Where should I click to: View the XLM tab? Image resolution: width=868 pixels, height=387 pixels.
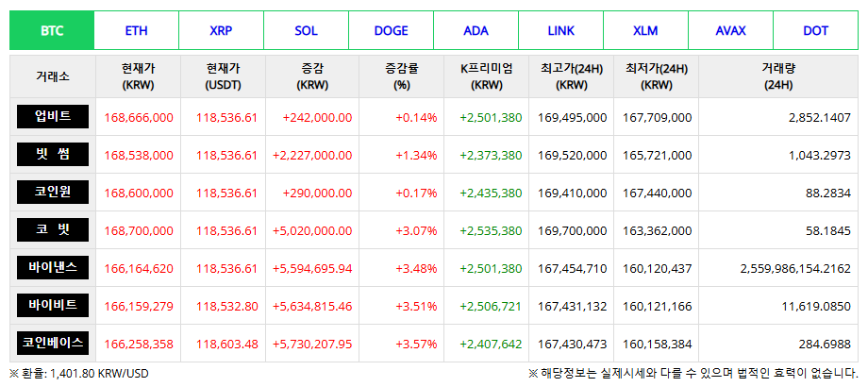click(645, 31)
